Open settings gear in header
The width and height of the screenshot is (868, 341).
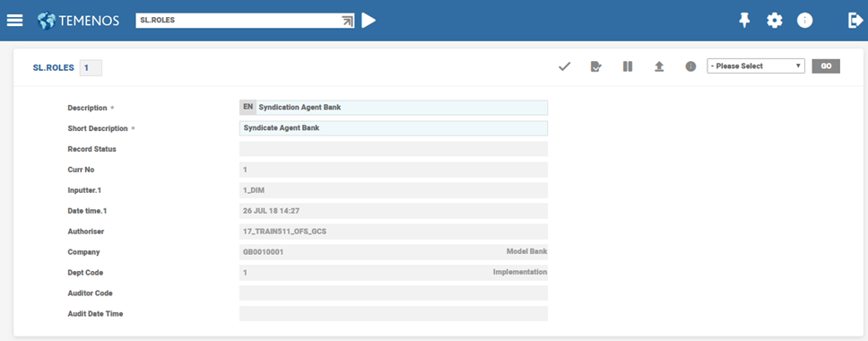click(775, 21)
